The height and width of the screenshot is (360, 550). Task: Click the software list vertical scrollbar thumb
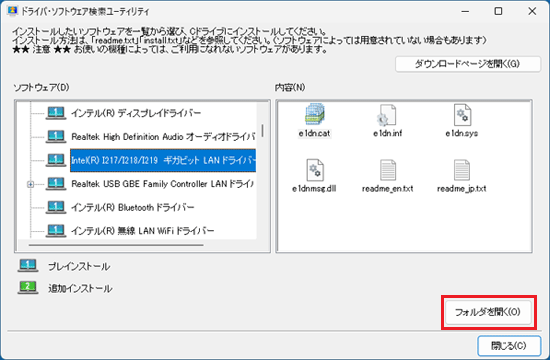pyautogui.click(x=262, y=130)
